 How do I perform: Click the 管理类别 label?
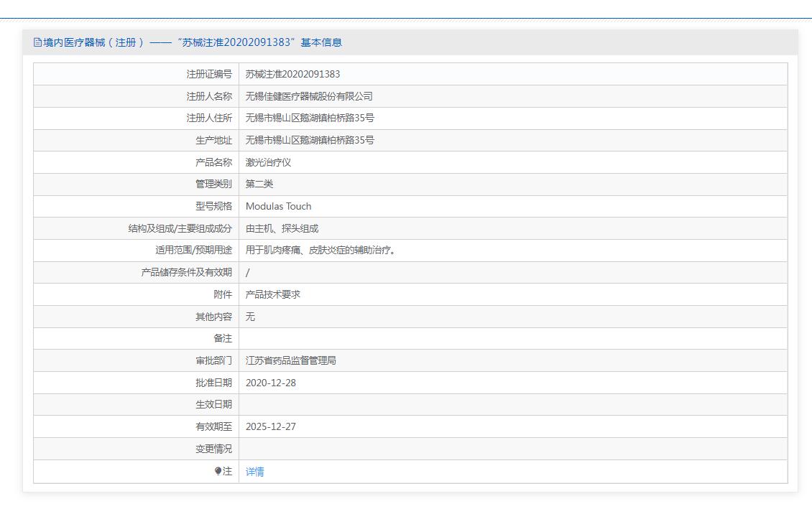tap(214, 185)
